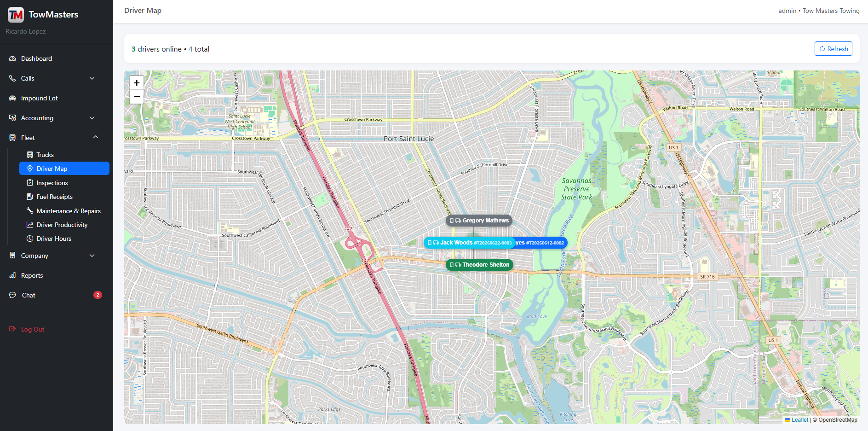Open Maintenance & Repairs page

64,211
